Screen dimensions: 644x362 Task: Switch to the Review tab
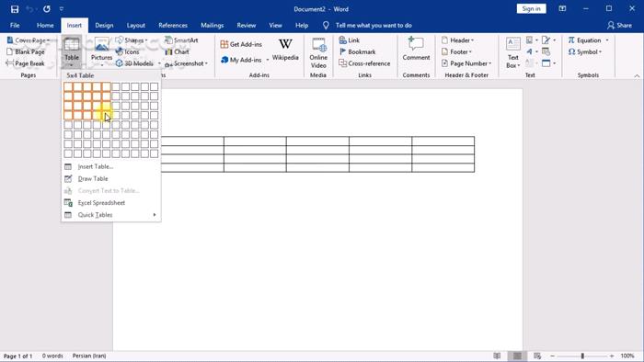(247, 26)
